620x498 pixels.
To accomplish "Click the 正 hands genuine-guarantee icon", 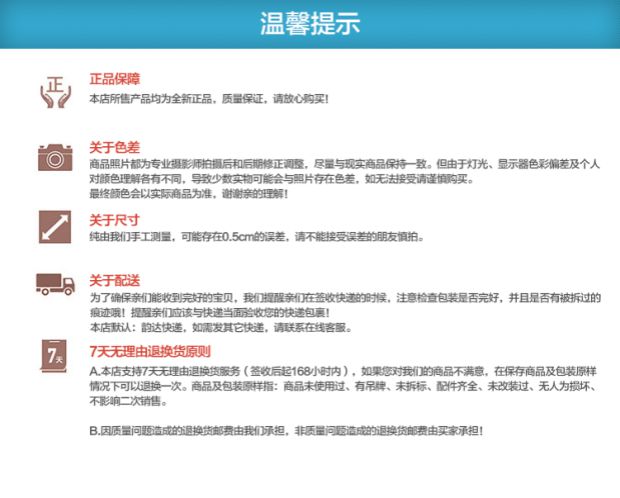I will click(x=56, y=92).
